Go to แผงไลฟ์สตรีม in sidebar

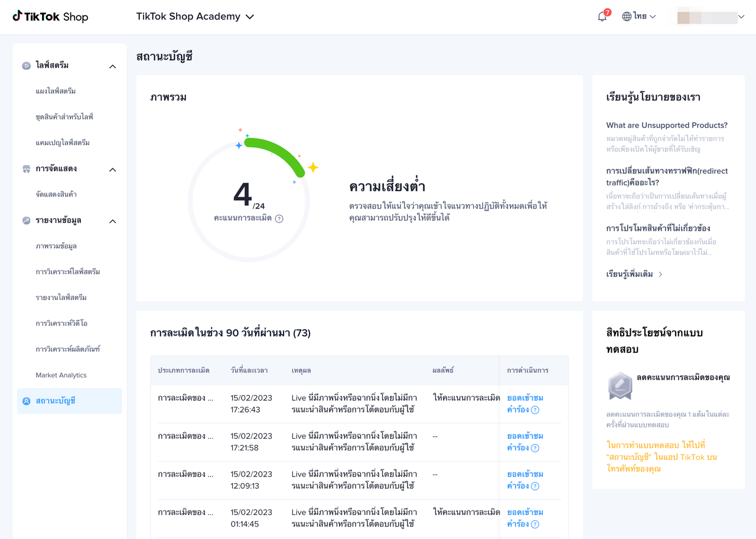[x=56, y=91]
